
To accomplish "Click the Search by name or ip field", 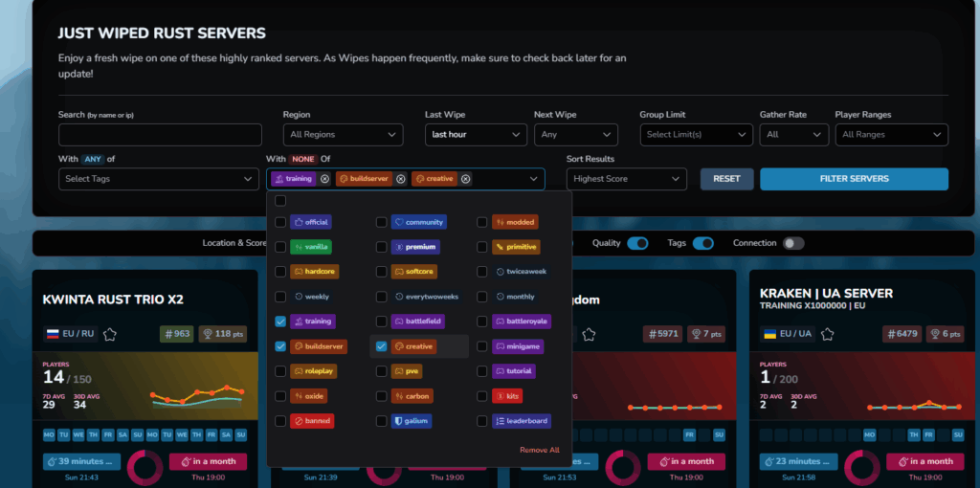I will pos(160,134).
